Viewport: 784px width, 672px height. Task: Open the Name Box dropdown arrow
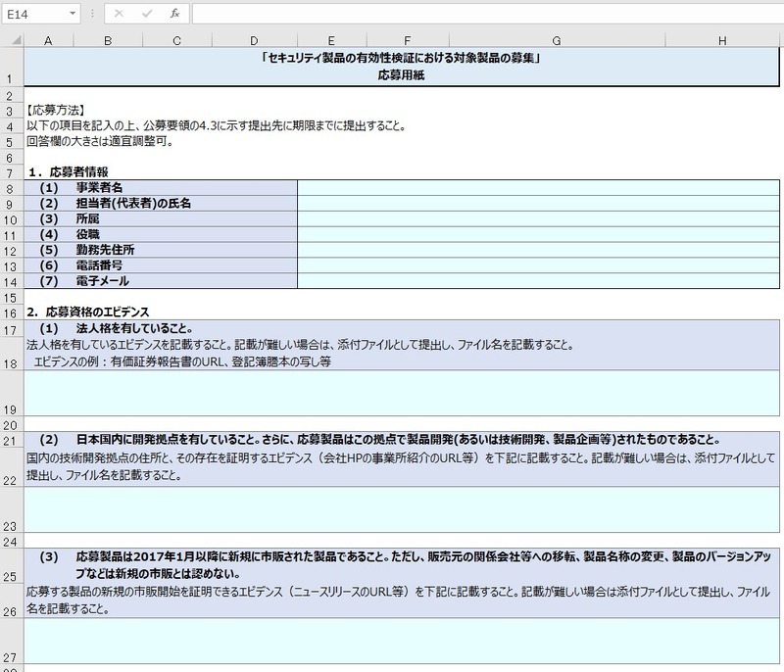pos(73,15)
